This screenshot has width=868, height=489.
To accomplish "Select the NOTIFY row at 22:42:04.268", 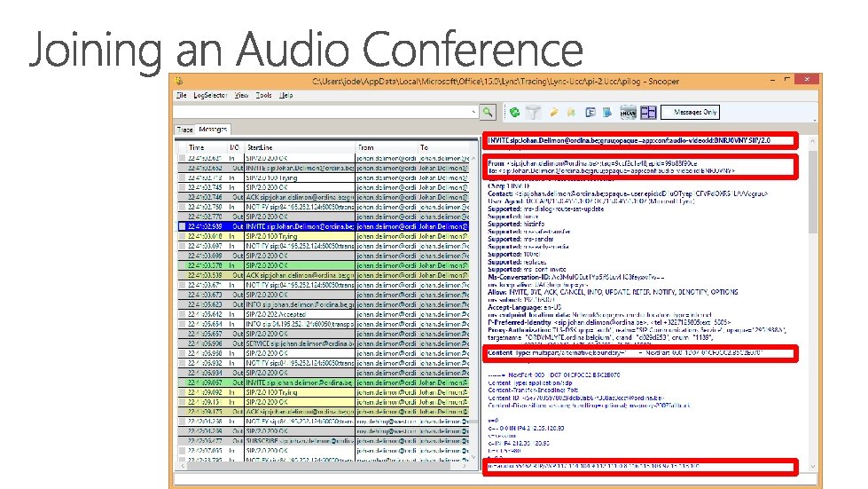I will tap(323, 422).
